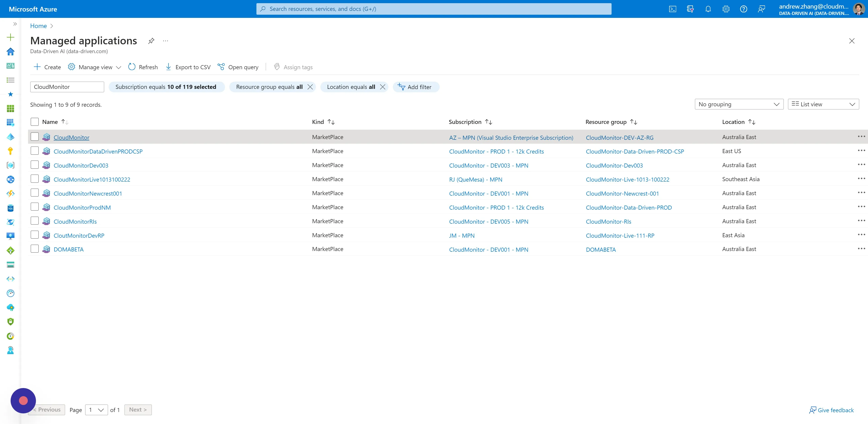Image resolution: width=868 pixels, height=424 pixels.
Task: Click the portal search box
Action: pyautogui.click(x=434, y=9)
